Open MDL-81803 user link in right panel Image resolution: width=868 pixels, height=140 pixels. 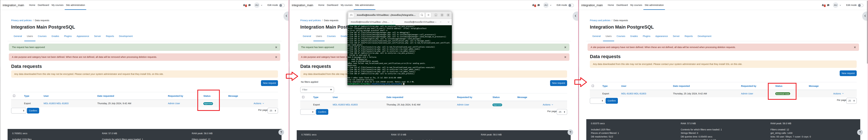[x=634, y=94]
